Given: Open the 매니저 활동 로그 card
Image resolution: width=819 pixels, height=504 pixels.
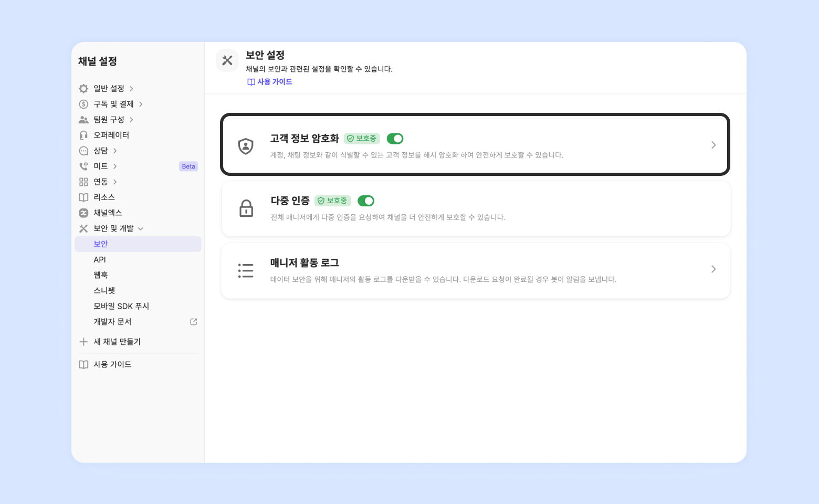Looking at the screenshot, I should [475, 270].
